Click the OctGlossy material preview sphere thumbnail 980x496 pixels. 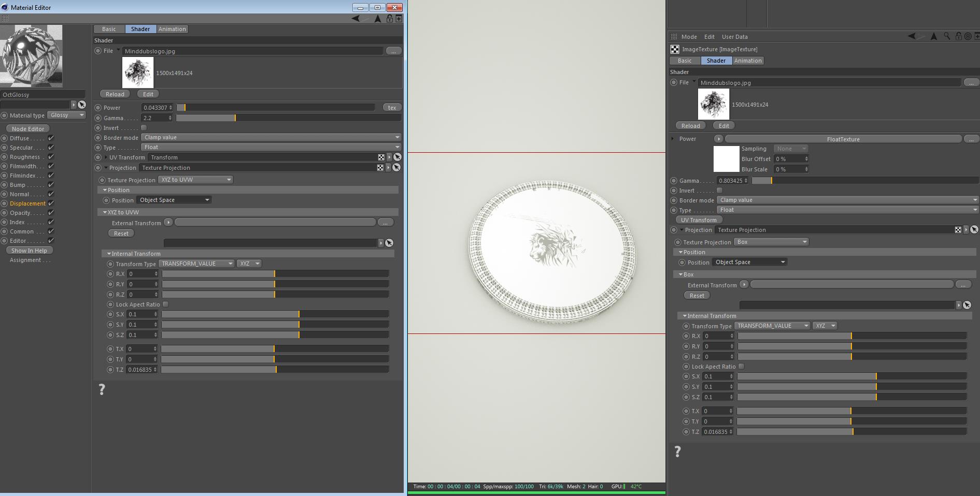pyautogui.click(x=31, y=56)
